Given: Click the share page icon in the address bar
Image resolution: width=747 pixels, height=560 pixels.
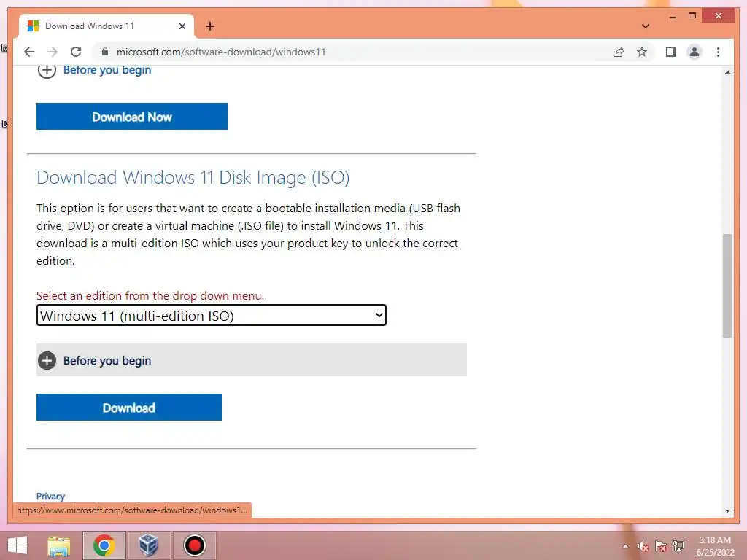Looking at the screenshot, I should [x=619, y=52].
